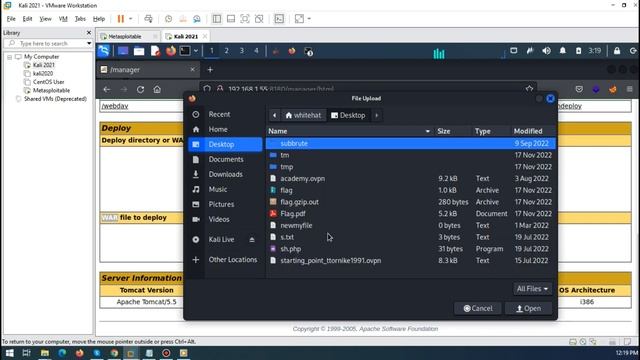Image resolution: width=640 pixels, height=360 pixels.
Task: Open the power options dropdown arrow
Action: pyautogui.click(x=131, y=19)
